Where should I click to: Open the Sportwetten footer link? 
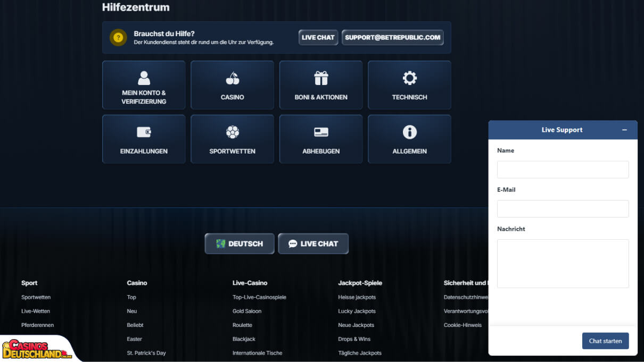(36, 297)
